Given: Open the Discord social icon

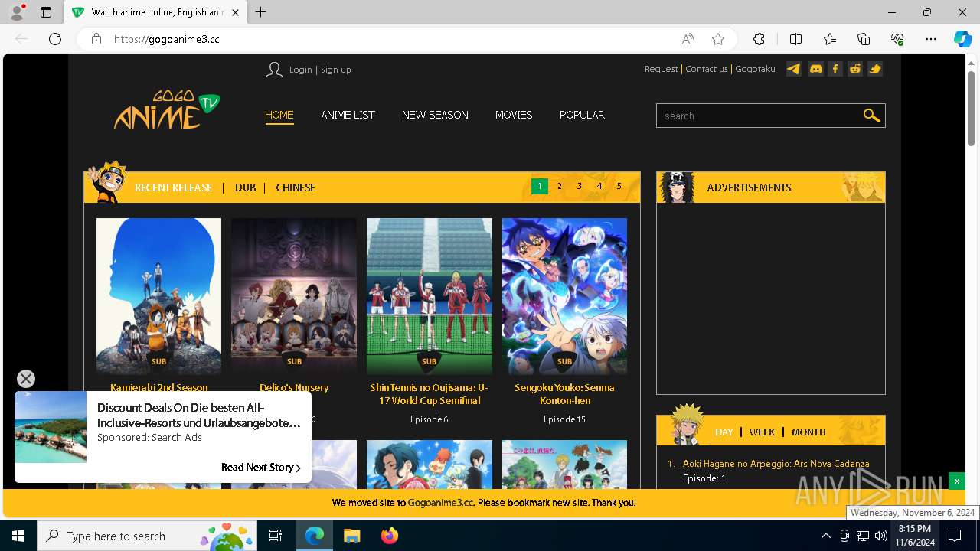Looking at the screenshot, I should (815, 69).
